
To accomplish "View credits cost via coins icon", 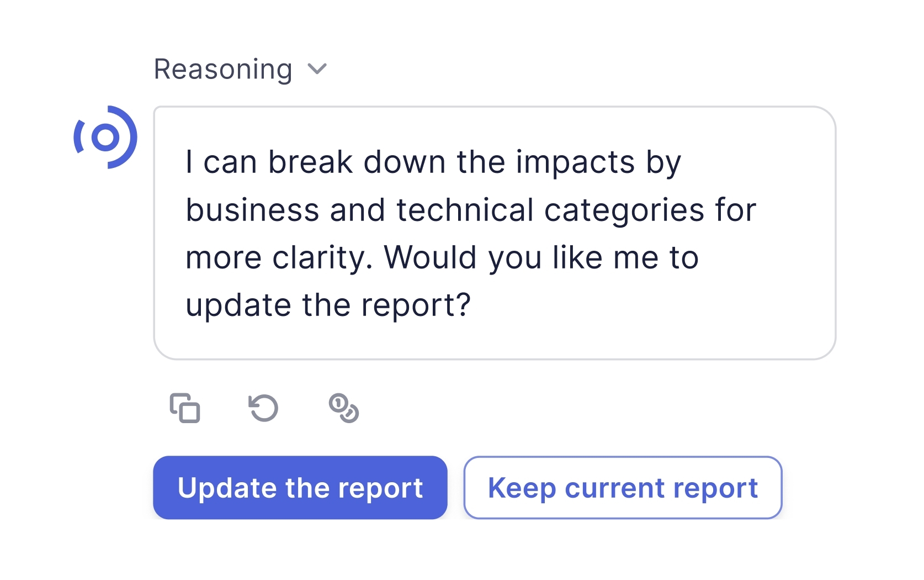I will click(343, 408).
